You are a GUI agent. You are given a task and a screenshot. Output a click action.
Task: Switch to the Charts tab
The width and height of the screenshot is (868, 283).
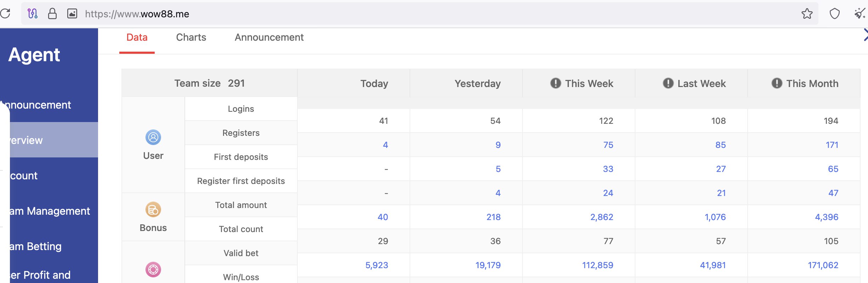(191, 37)
